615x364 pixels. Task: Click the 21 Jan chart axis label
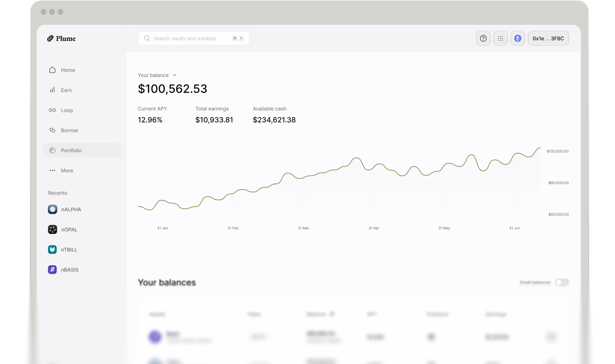pos(163,228)
